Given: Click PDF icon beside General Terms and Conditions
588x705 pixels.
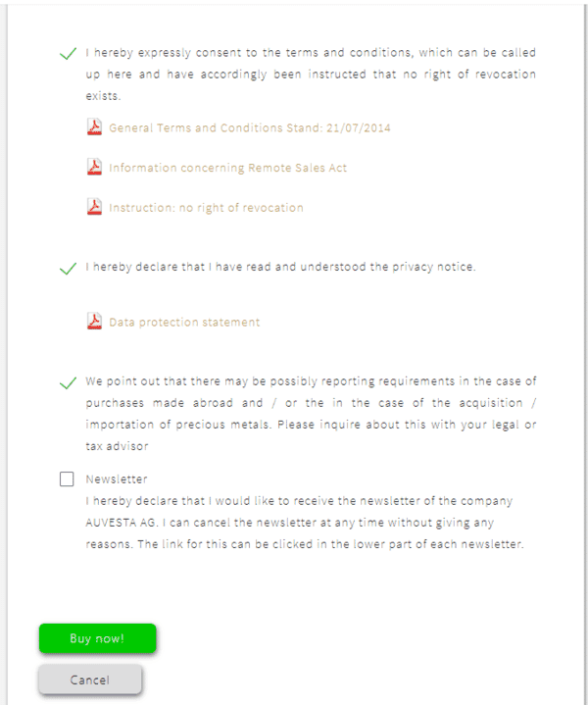Looking at the screenshot, I should [x=94, y=127].
